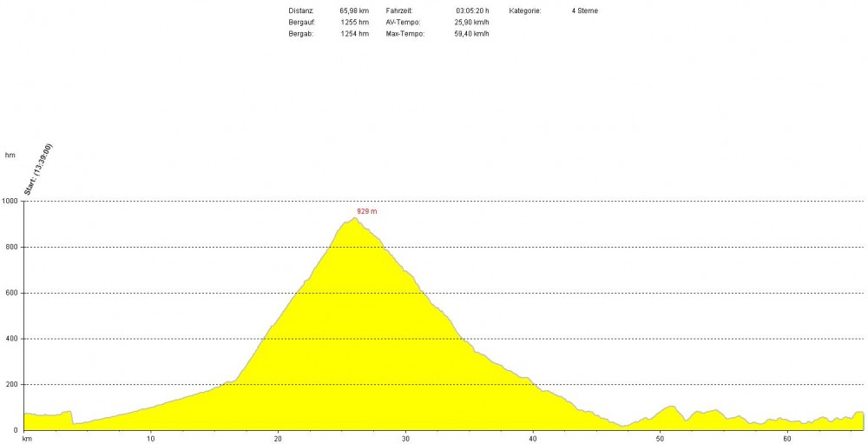Click the 60 km tick on distance axis
Screen dimensions: 868x444
coord(787,438)
